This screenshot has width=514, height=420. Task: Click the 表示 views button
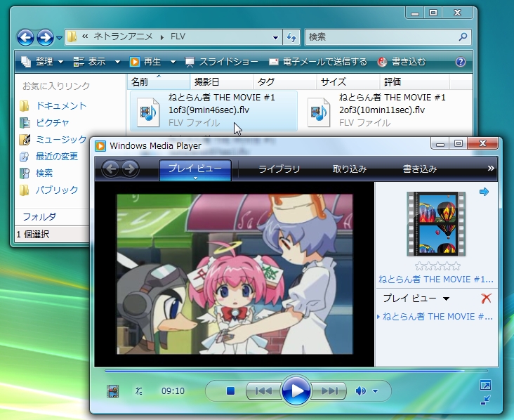[x=89, y=62]
